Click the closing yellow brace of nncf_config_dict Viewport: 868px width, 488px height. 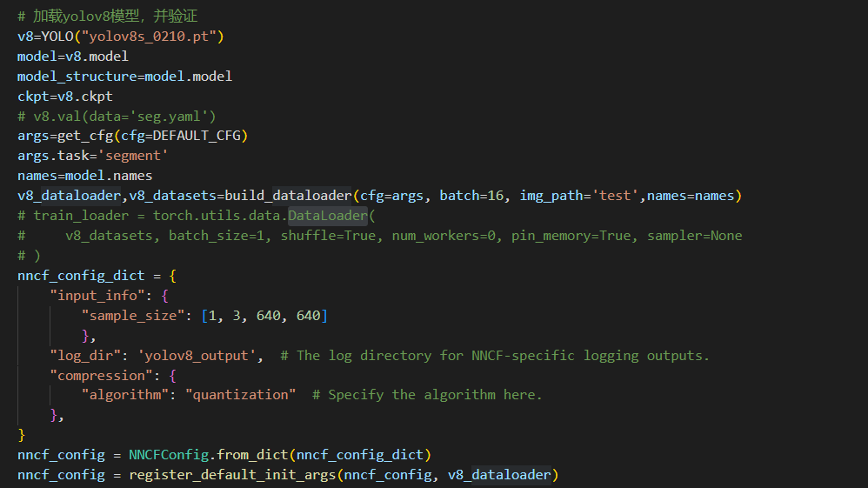(x=21, y=434)
